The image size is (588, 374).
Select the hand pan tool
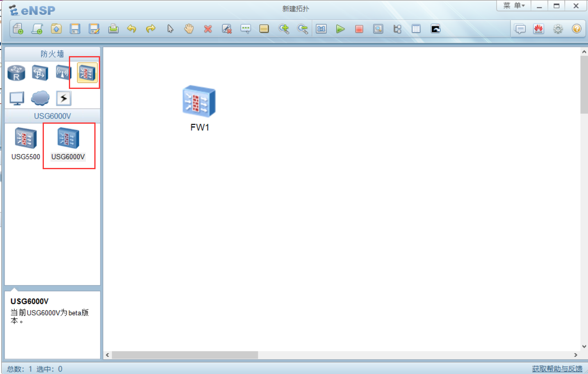click(189, 29)
